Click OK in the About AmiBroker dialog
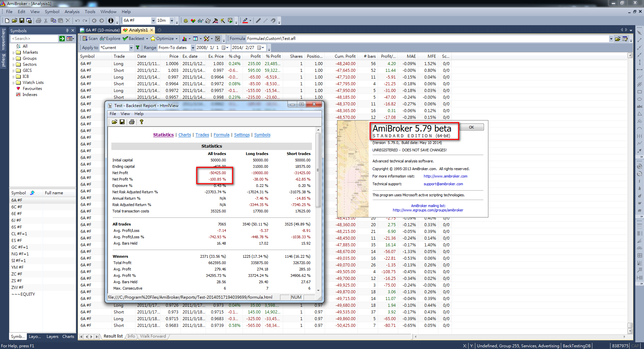 (471, 127)
